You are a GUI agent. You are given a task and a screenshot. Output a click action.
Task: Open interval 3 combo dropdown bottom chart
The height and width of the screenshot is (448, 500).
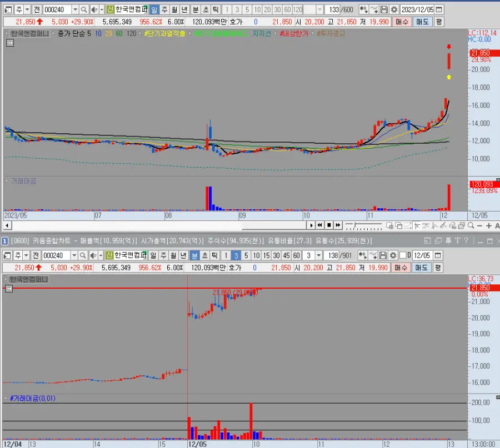pos(318,255)
